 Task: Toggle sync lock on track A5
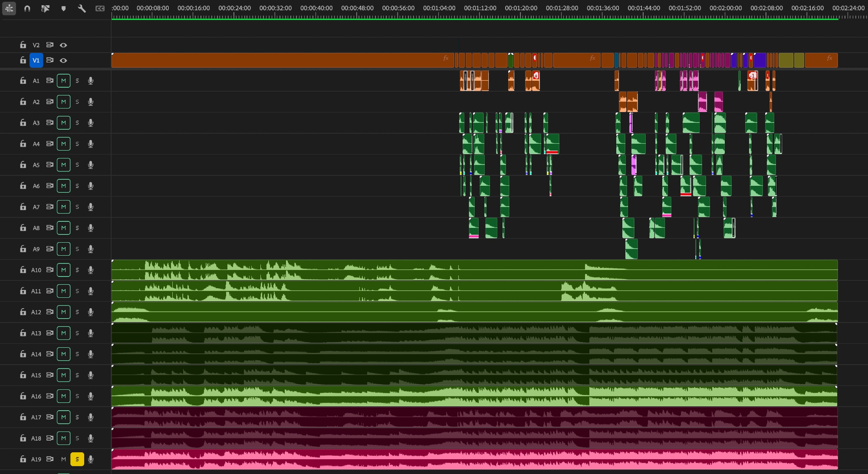(x=50, y=165)
